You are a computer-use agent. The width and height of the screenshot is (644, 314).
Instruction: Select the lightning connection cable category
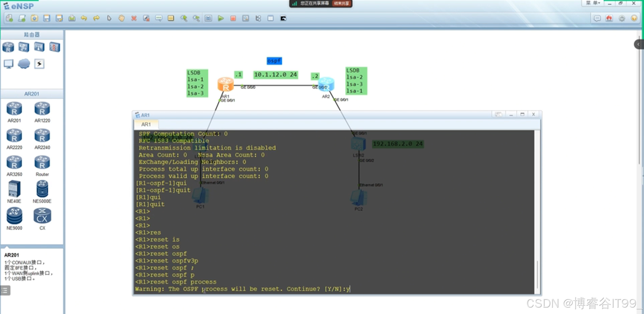[39, 64]
